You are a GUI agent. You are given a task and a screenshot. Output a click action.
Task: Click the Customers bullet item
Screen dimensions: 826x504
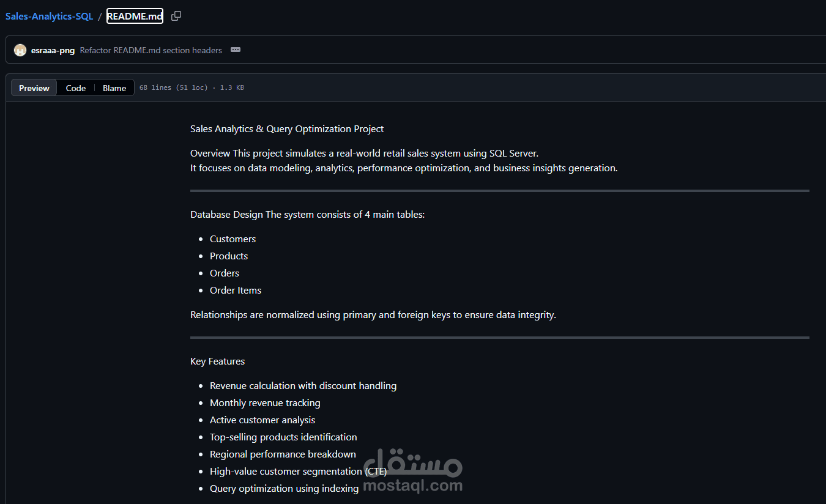coord(233,239)
